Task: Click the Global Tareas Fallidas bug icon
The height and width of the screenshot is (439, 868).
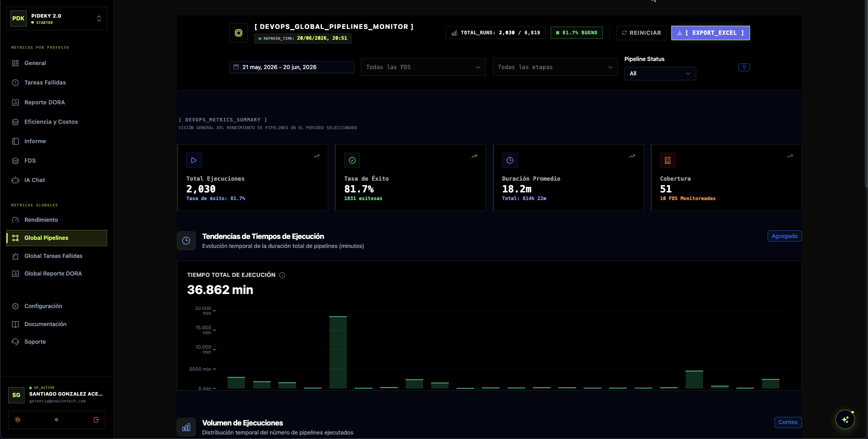Action: point(15,256)
